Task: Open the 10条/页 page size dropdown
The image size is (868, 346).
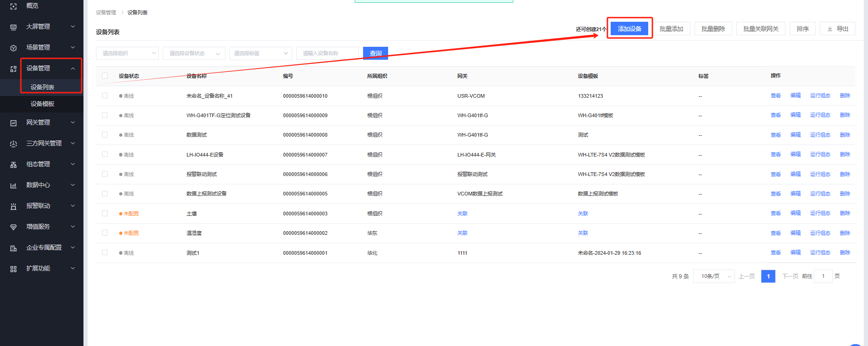Action: (714, 277)
